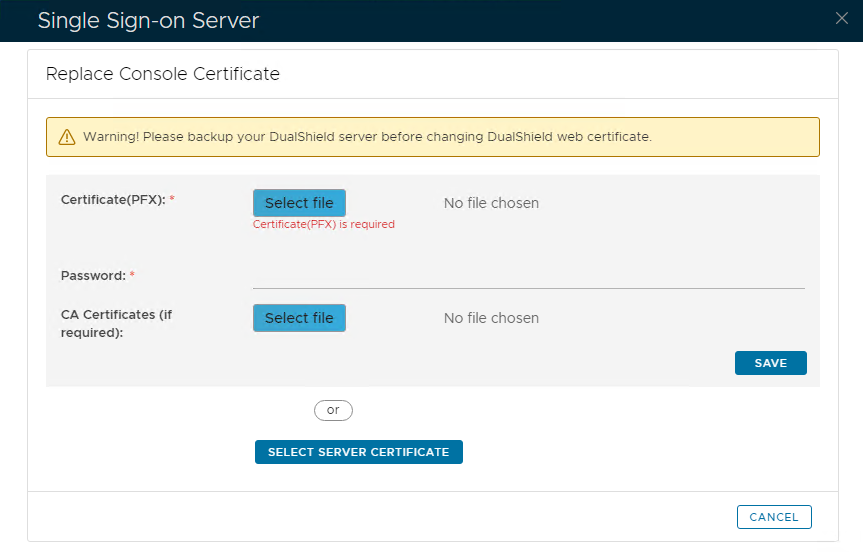Viewport: 863px width, 552px height.
Task: Click the Certificate(PFX) field label
Action: (x=112, y=199)
